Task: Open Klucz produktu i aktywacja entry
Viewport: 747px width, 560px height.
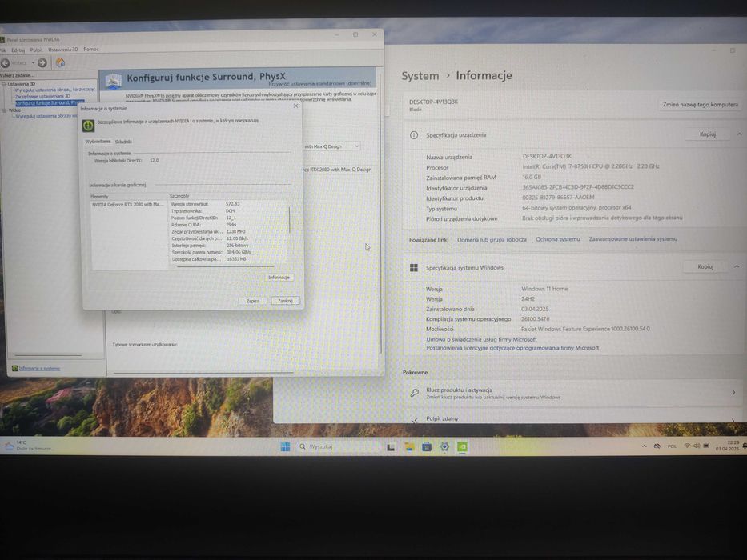Action: pyautogui.click(x=573, y=393)
